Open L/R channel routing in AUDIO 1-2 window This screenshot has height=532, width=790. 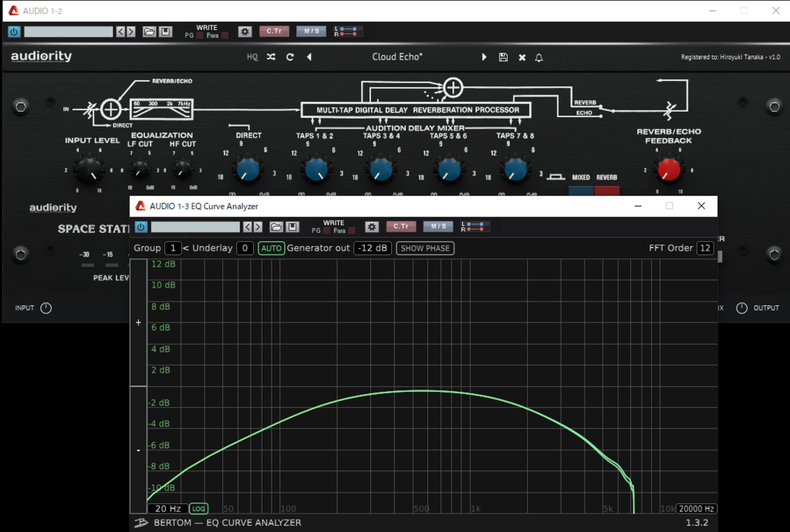tap(346, 31)
